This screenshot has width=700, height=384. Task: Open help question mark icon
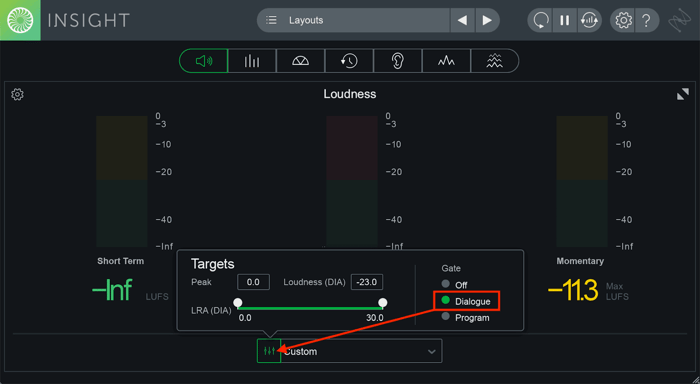click(646, 20)
